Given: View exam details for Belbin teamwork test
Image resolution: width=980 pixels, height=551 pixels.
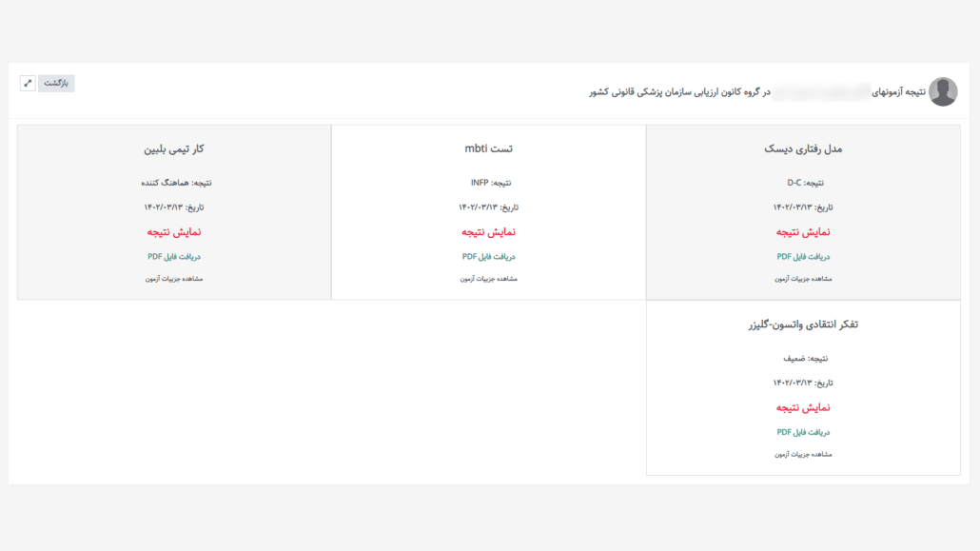Looking at the screenshot, I should tap(174, 279).
